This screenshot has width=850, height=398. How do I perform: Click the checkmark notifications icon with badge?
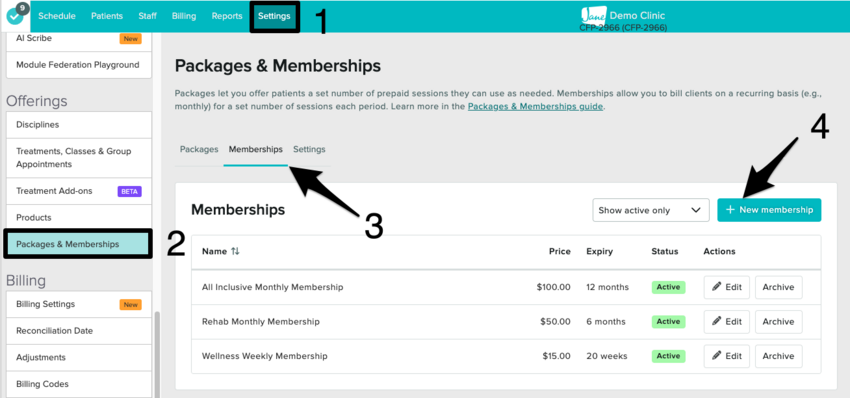click(x=16, y=16)
